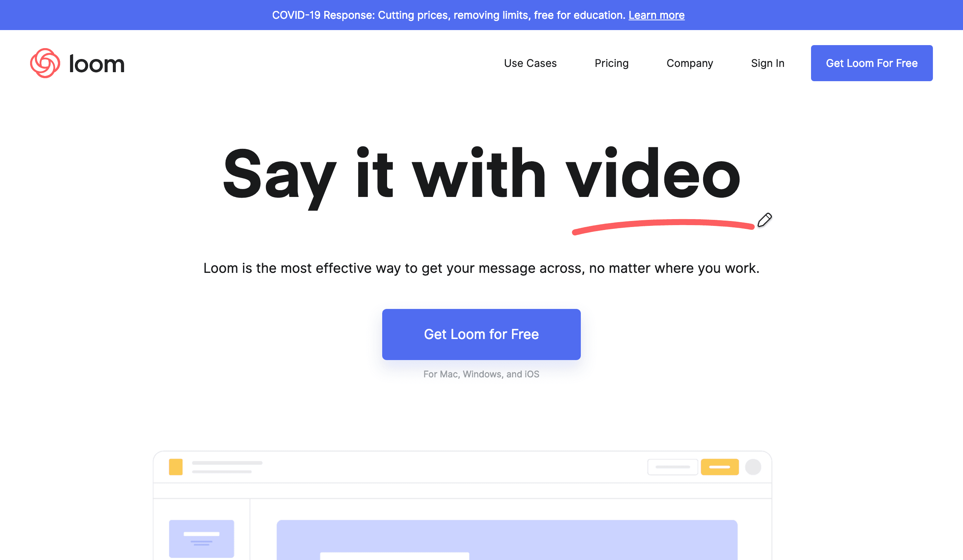Click the Loom is the most effective tagline
The height and width of the screenshot is (560, 963).
click(481, 268)
